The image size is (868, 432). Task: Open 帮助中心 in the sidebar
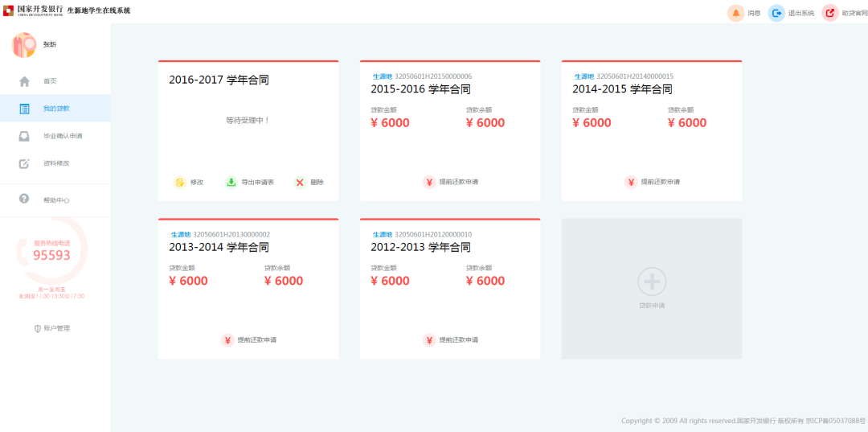tap(55, 200)
